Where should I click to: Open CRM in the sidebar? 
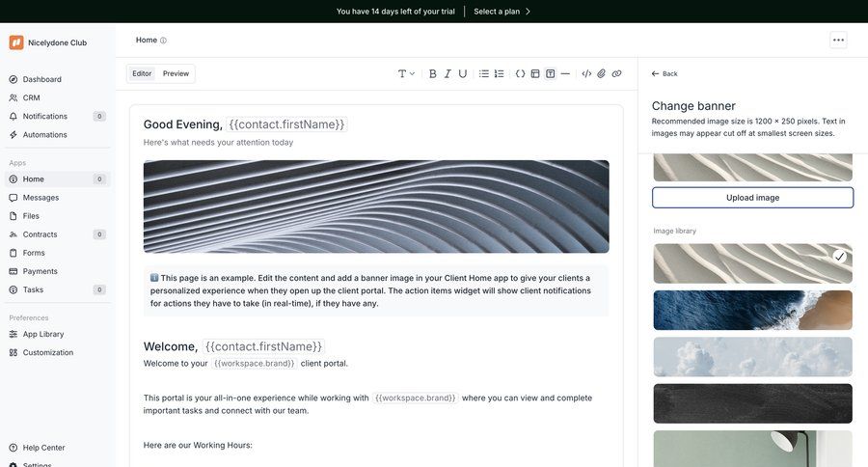click(x=58, y=97)
